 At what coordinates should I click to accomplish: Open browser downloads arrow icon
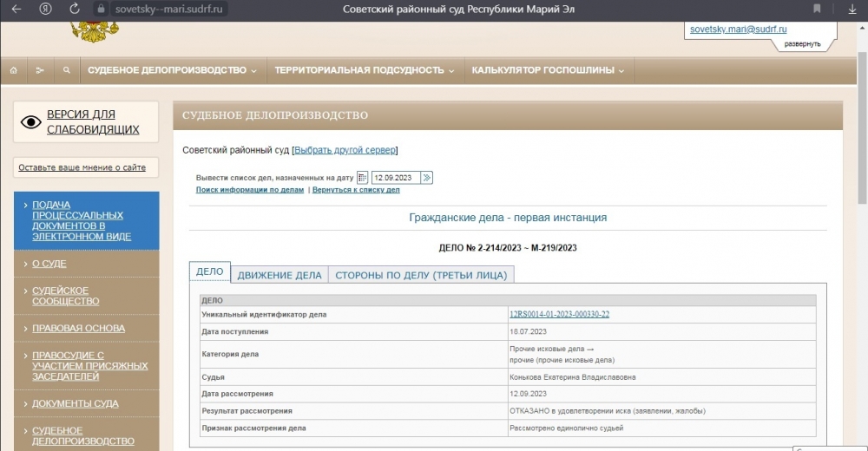click(x=852, y=9)
